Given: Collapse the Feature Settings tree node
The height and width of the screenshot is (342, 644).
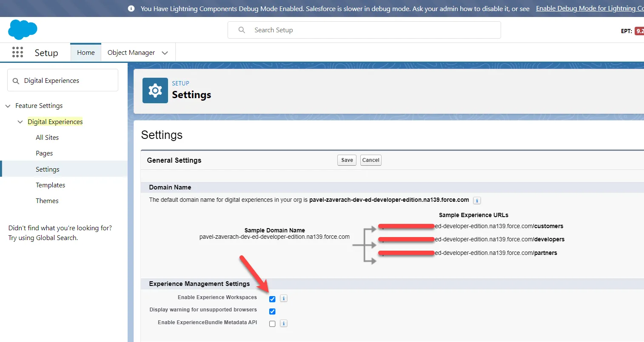Looking at the screenshot, I should [8, 106].
